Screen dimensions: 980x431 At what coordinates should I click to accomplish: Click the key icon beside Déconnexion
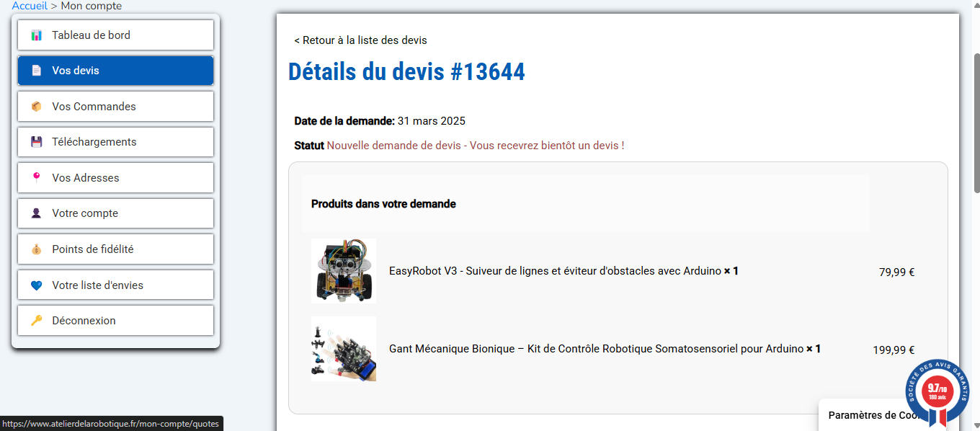36,321
